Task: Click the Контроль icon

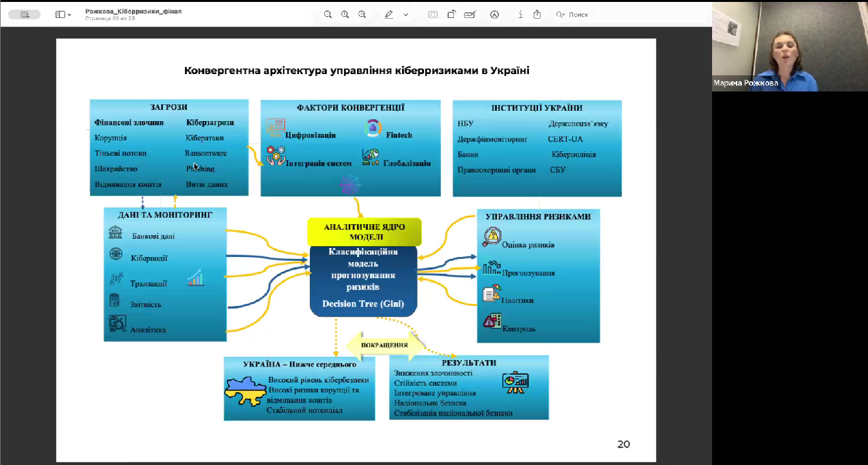Action: pos(492,321)
